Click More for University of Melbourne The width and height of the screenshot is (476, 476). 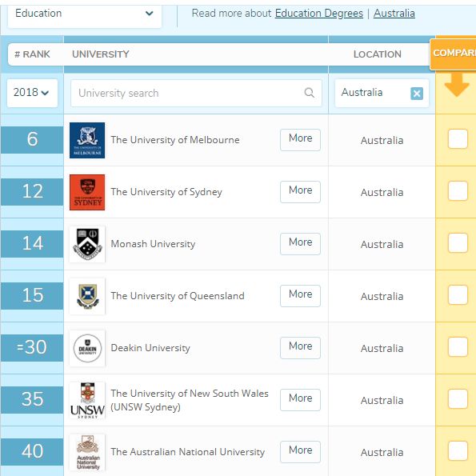[300, 140]
